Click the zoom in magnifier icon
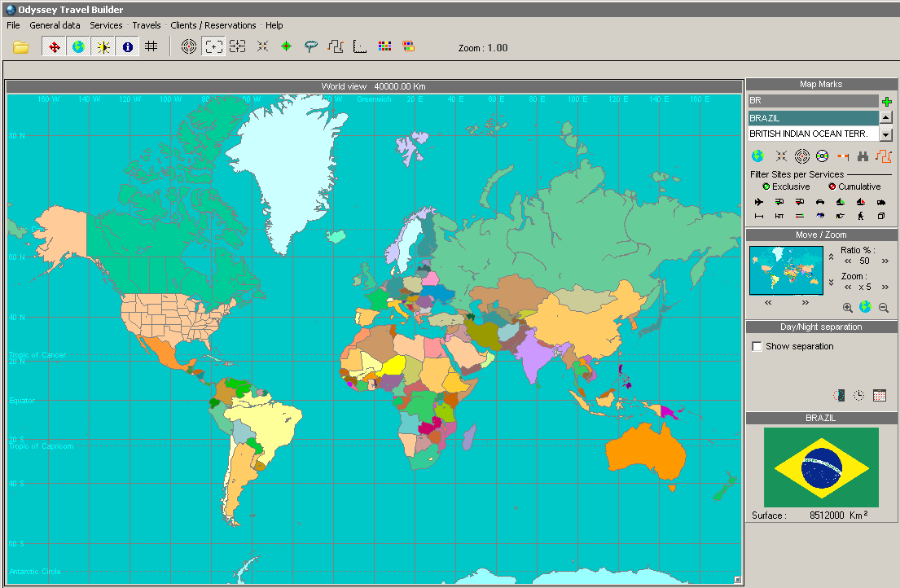Viewport: 900px width, 588px height. click(848, 308)
